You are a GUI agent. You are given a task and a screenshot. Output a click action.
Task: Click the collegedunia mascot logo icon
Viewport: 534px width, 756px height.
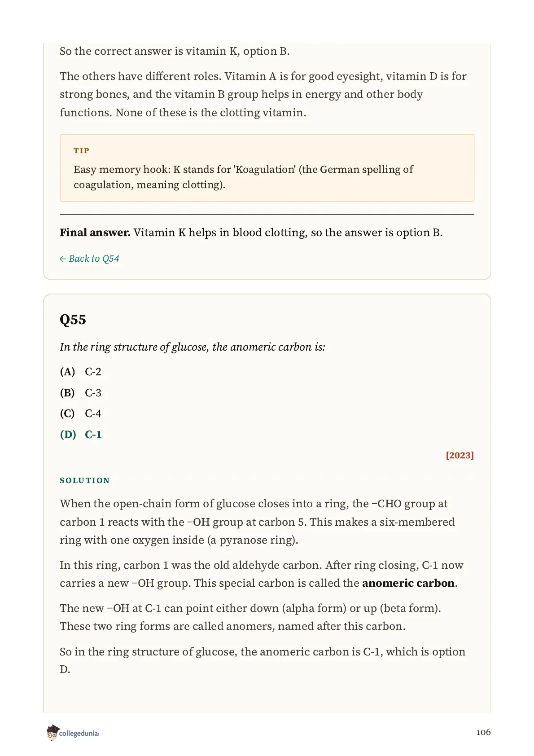coord(53,732)
